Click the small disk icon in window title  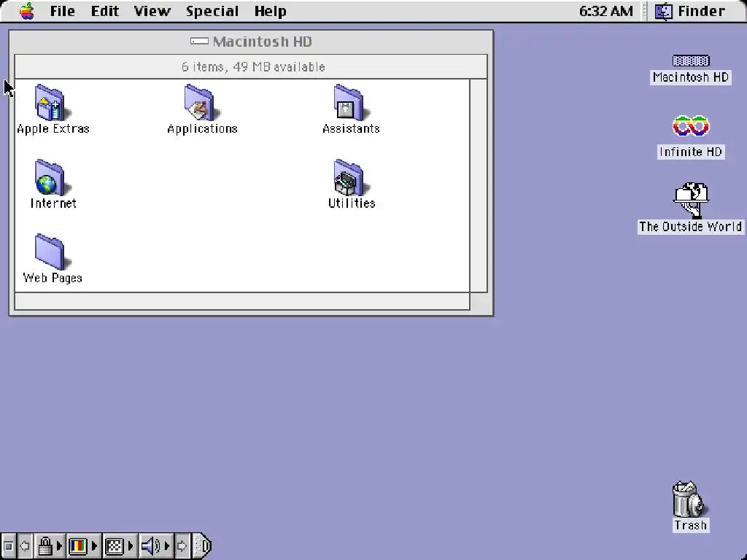pyautogui.click(x=199, y=41)
